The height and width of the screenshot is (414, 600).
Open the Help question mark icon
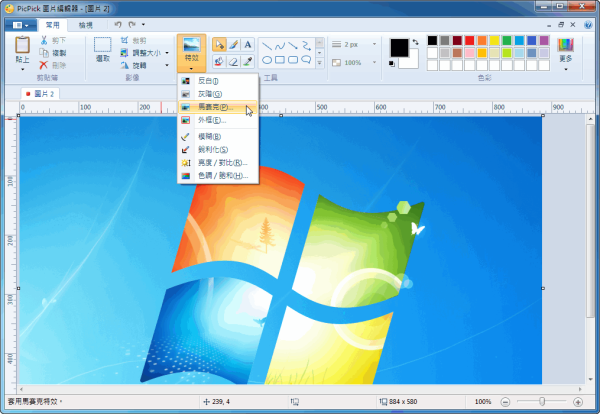point(589,25)
